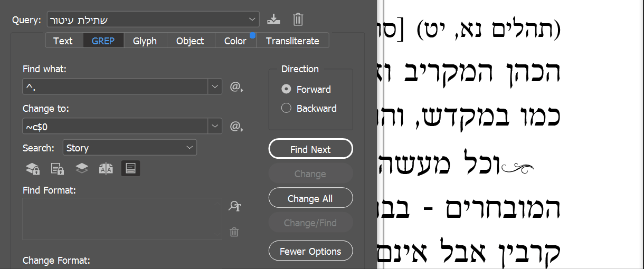Select the Forward direction radio button
644x269 pixels.
coord(287,89)
